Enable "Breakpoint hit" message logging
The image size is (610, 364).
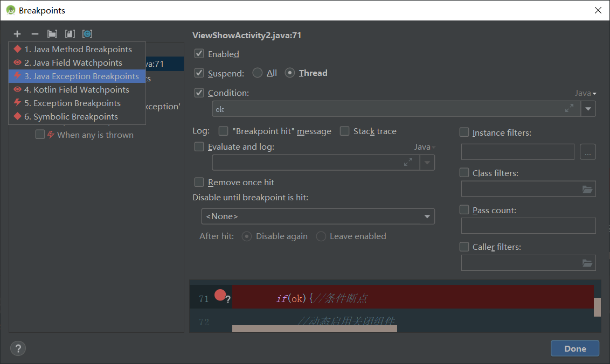coord(223,131)
